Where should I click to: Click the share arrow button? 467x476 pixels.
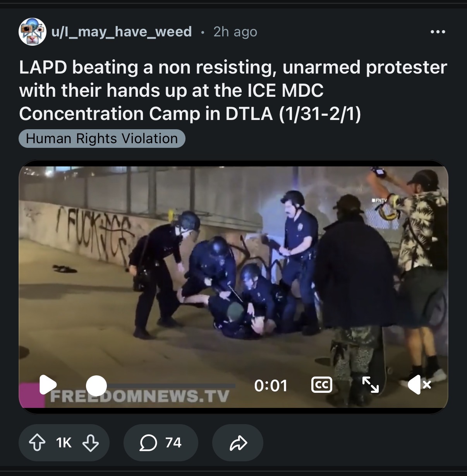[238, 443]
